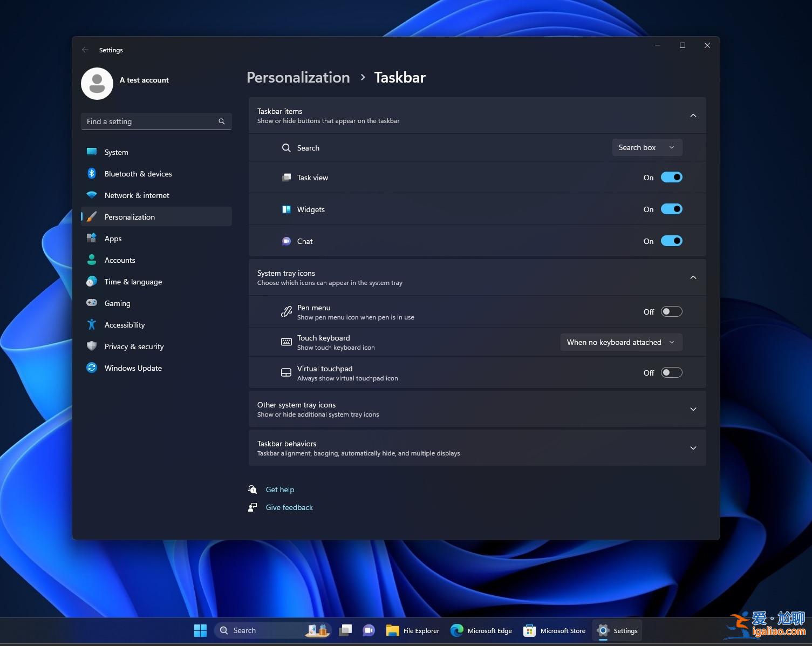Open Windows Update section

click(133, 368)
